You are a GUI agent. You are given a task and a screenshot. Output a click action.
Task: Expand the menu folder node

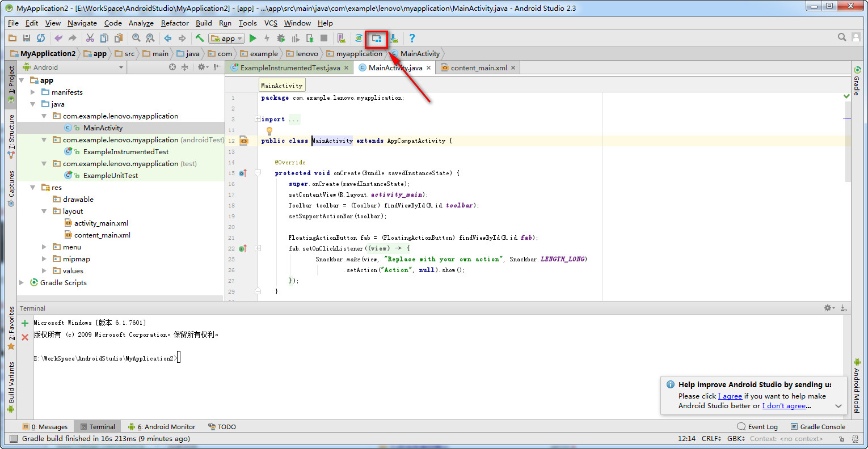pos(44,247)
